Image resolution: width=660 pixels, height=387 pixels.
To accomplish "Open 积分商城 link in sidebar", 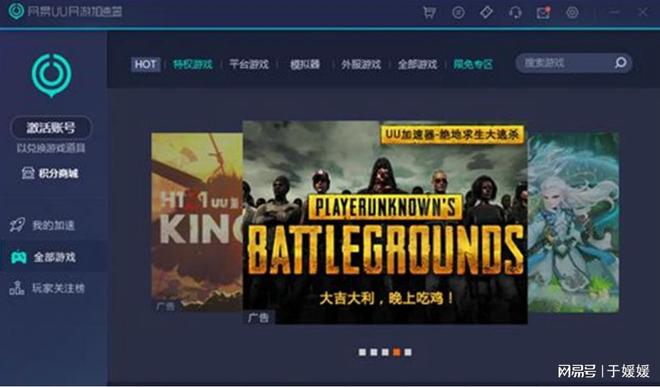I will click(58, 173).
